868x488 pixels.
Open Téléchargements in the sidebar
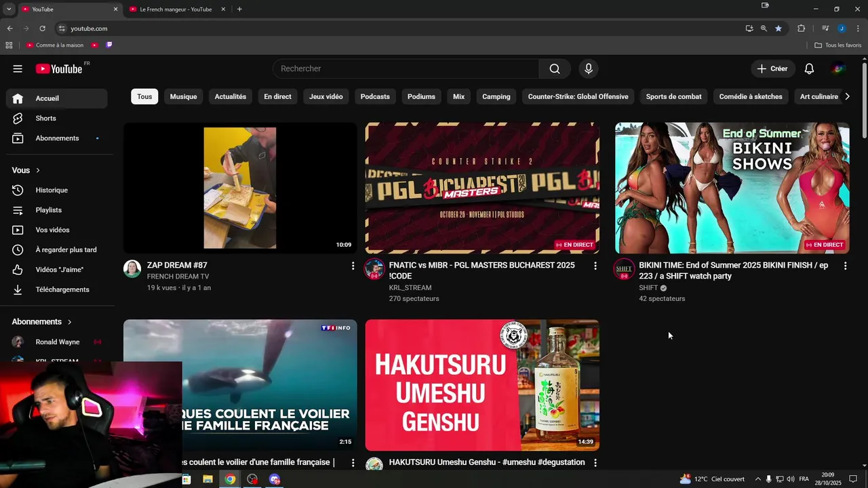click(57, 289)
